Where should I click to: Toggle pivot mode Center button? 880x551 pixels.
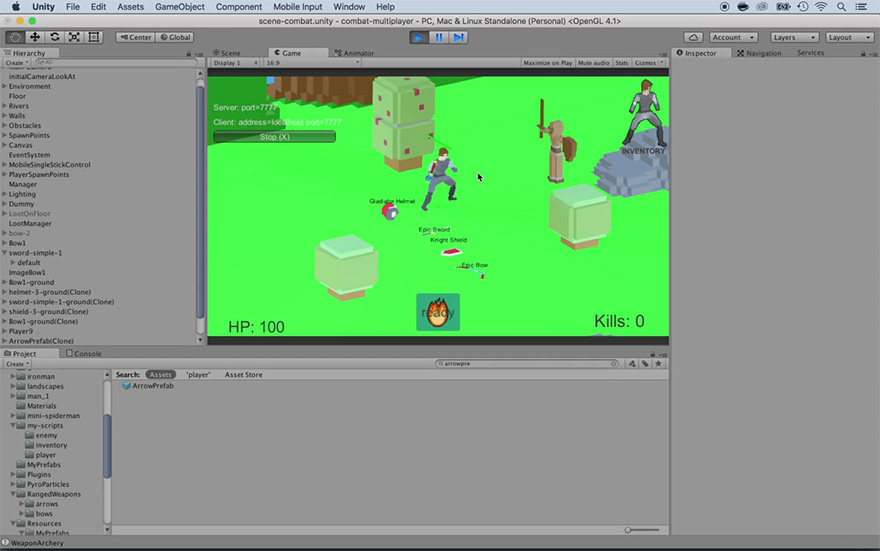click(x=136, y=37)
